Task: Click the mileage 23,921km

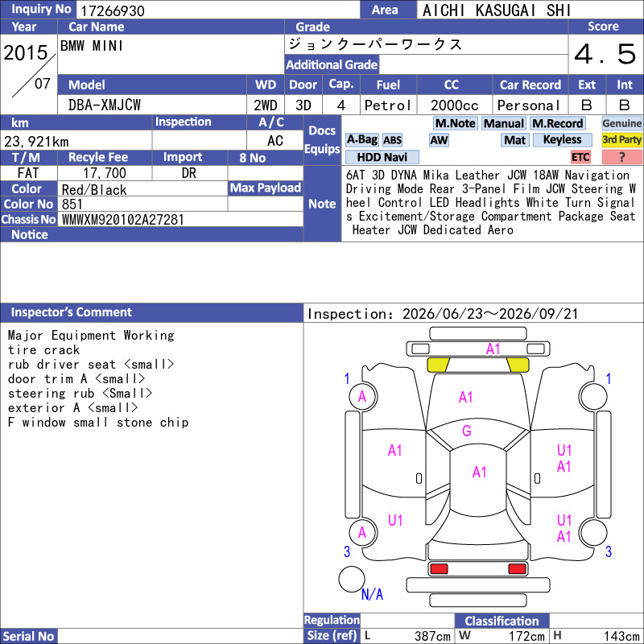Action: click(36, 142)
